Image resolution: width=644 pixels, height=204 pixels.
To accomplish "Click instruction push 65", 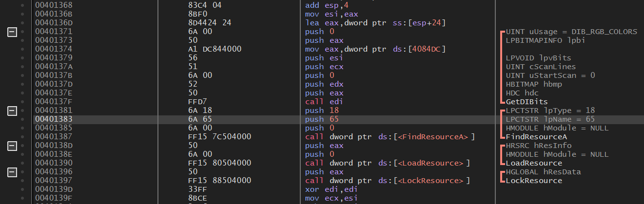I will pos(321,119).
